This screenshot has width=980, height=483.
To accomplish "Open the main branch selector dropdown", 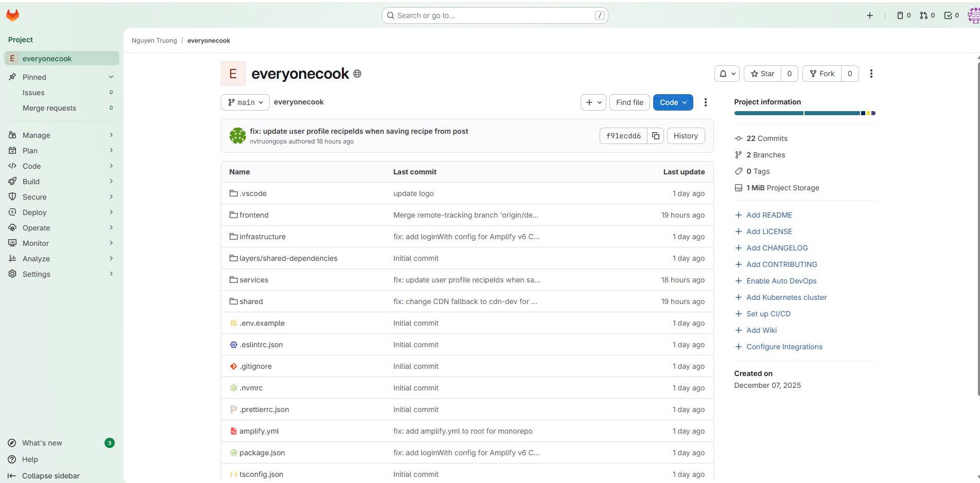I will click(x=245, y=102).
